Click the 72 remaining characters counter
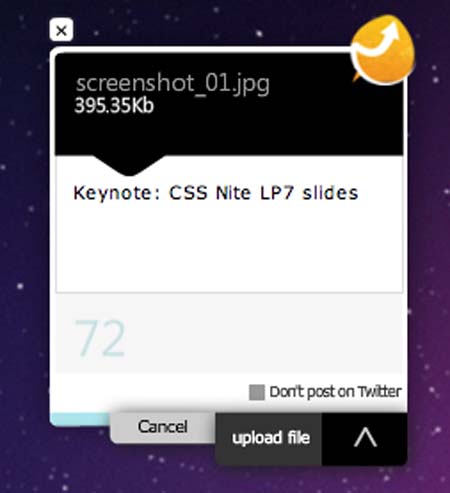The width and height of the screenshot is (450, 493). click(100, 339)
